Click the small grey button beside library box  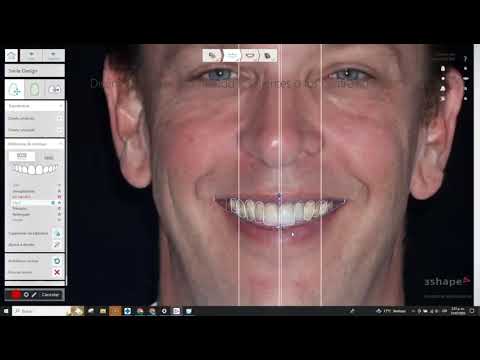coord(49,158)
